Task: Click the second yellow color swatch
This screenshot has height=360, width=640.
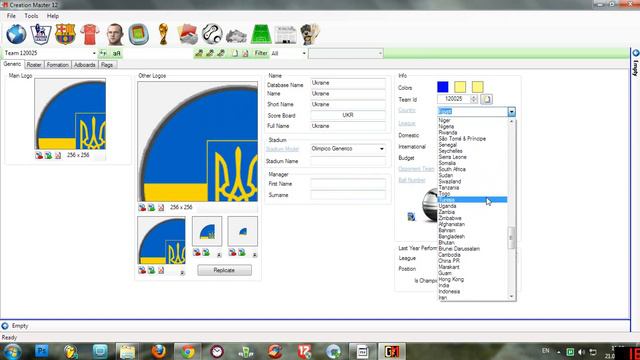Action: tap(460, 87)
